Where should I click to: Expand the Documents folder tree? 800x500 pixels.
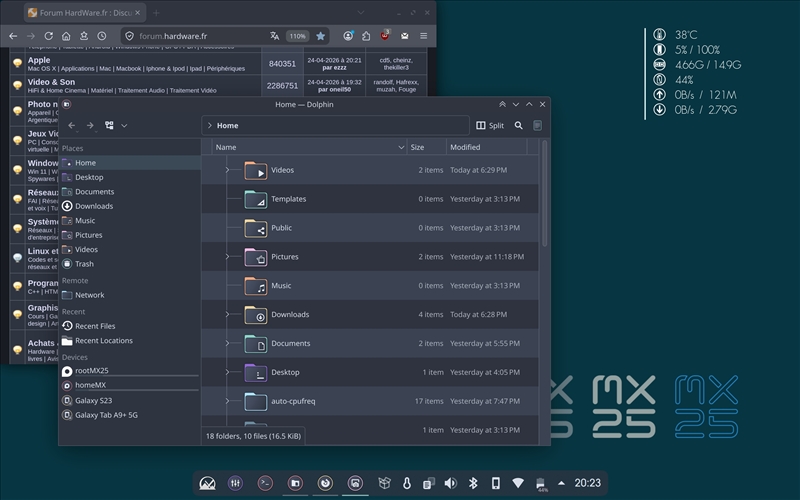(227, 343)
